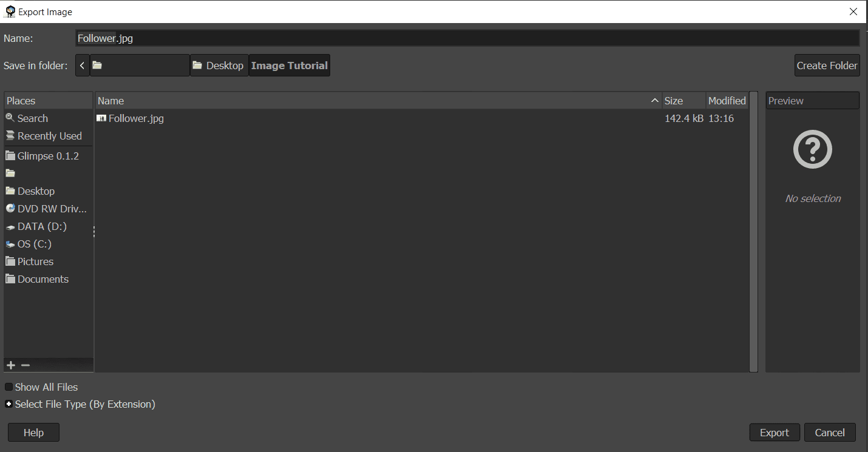The width and height of the screenshot is (868, 452).
Task: Click the file list vertical scrollbar
Action: [x=753, y=231]
